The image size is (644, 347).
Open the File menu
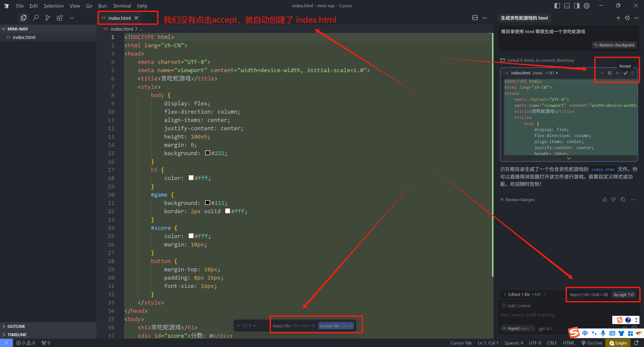point(20,6)
